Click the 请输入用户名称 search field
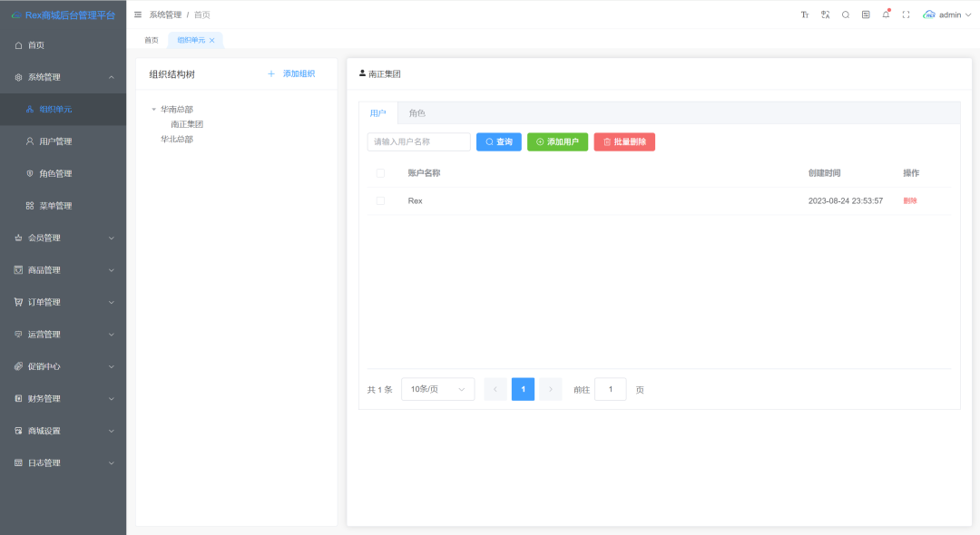This screenshot has width=980, height=535. (x=418, y=142)
